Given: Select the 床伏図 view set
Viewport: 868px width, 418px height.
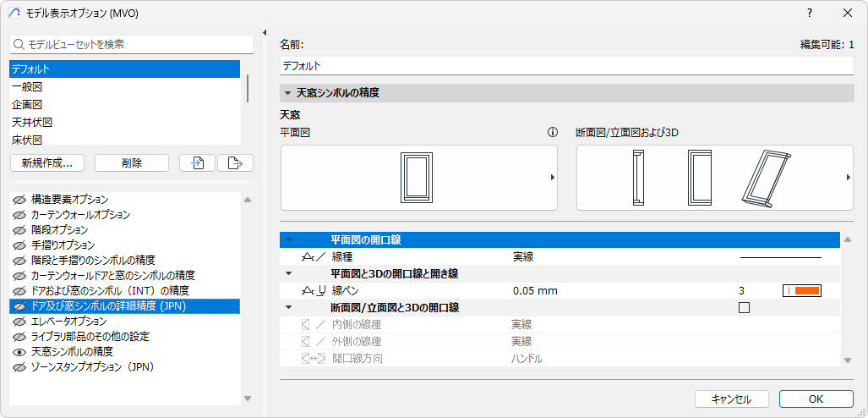Looking at the screenshot, I should tap(124, 139).
